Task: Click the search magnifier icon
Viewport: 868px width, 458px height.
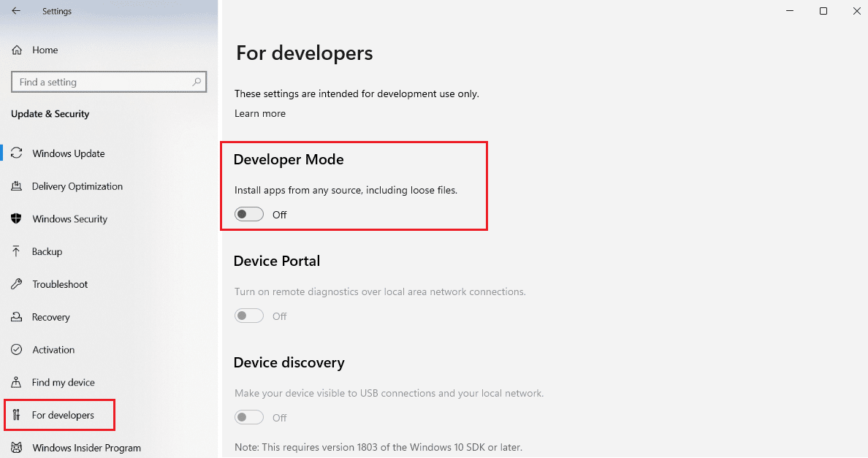Action: point(197,82)
